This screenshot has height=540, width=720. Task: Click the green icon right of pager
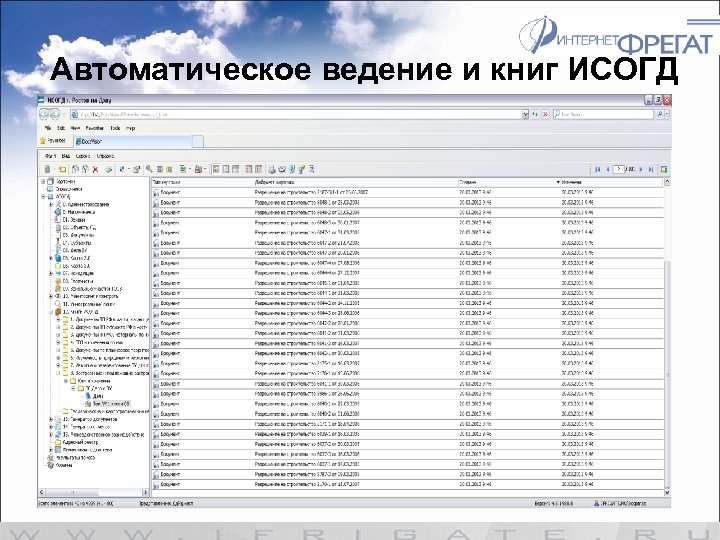tap(664, 169)
